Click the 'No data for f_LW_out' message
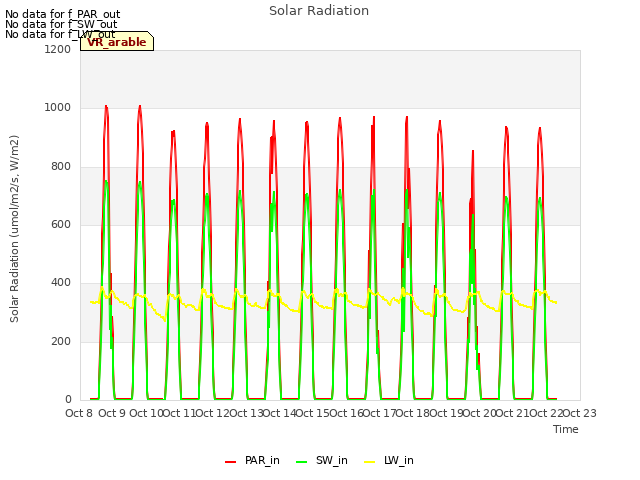This screenshot has height=480, width=640. tap(60, 34)
